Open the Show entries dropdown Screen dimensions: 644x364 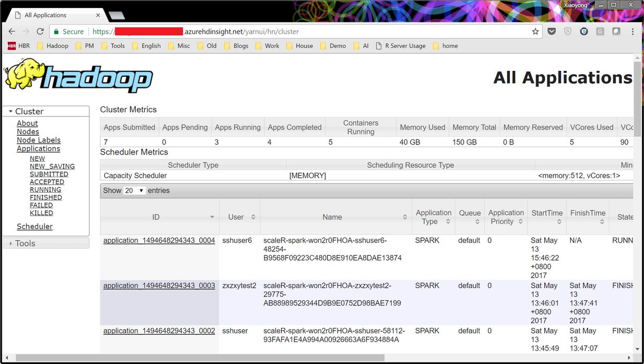pyautogui.click(x=136, y=191)
